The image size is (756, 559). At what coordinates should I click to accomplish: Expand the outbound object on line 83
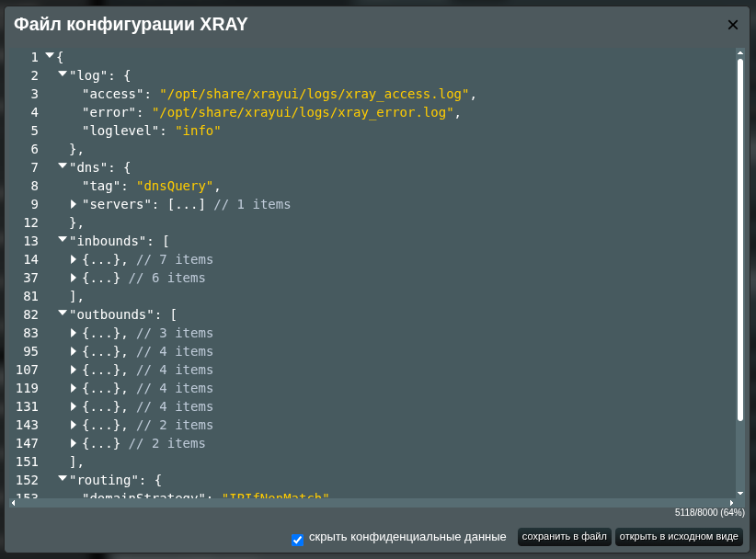[x=74, y=333]
